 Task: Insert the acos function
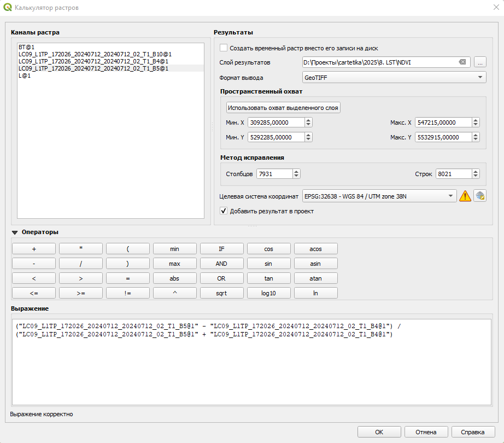tap(315, 249)
